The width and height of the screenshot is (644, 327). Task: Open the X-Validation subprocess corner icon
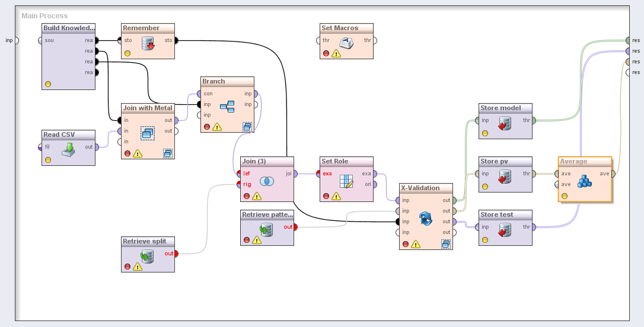tap(445, 243)
